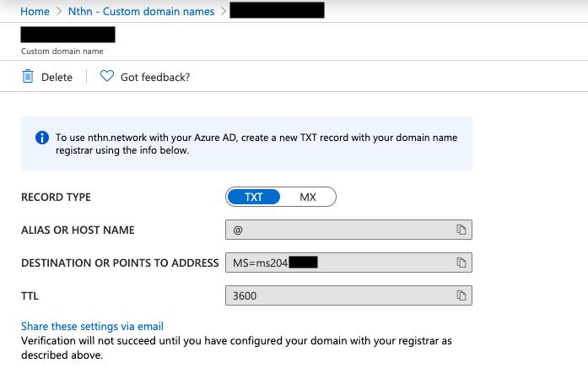
Task: Open Share these settings via email
Action: point(92,327)
